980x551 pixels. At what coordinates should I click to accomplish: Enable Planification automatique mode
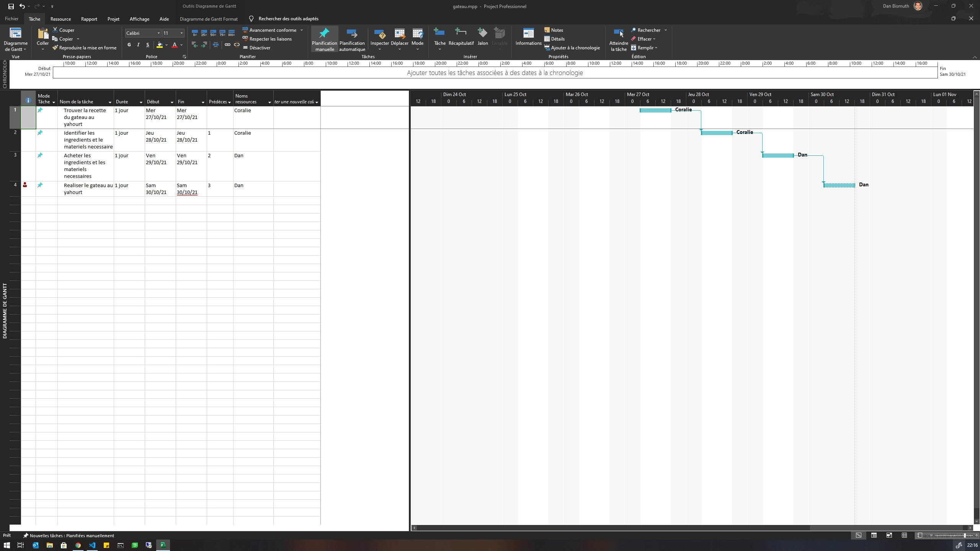click(352, 39)
